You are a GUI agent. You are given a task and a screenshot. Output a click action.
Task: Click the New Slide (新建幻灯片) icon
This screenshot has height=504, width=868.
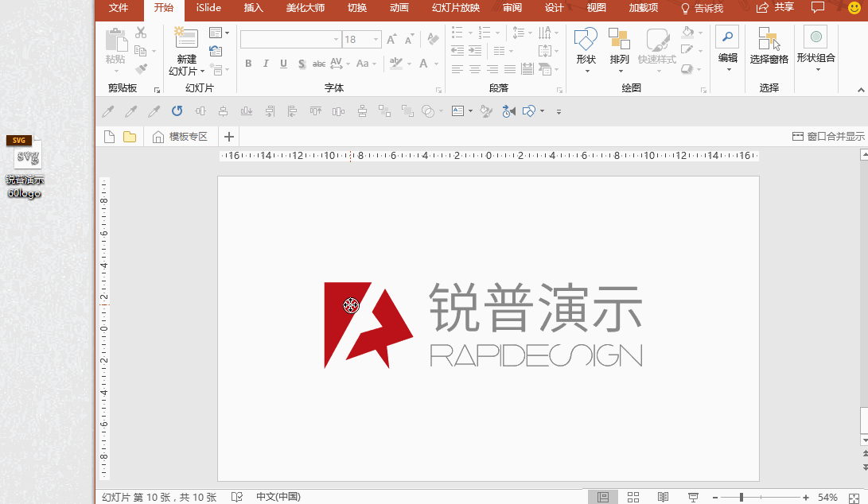[186, 38]
